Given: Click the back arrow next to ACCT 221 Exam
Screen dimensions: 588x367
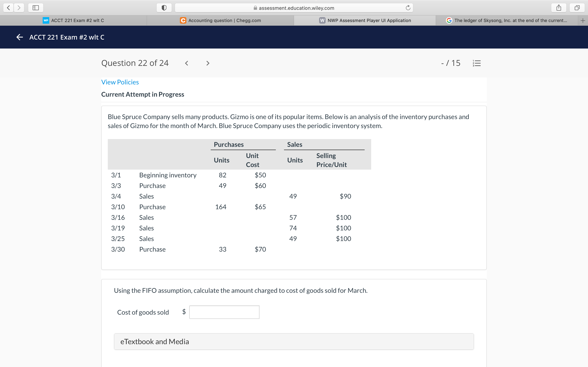Looking at the screenshot, I should click(x=19, y=37).
